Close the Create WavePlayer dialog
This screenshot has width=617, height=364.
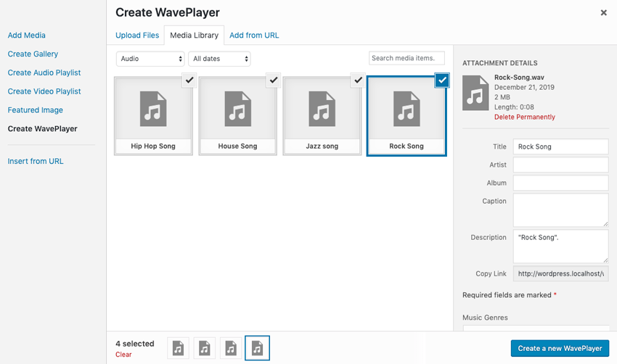603,13
